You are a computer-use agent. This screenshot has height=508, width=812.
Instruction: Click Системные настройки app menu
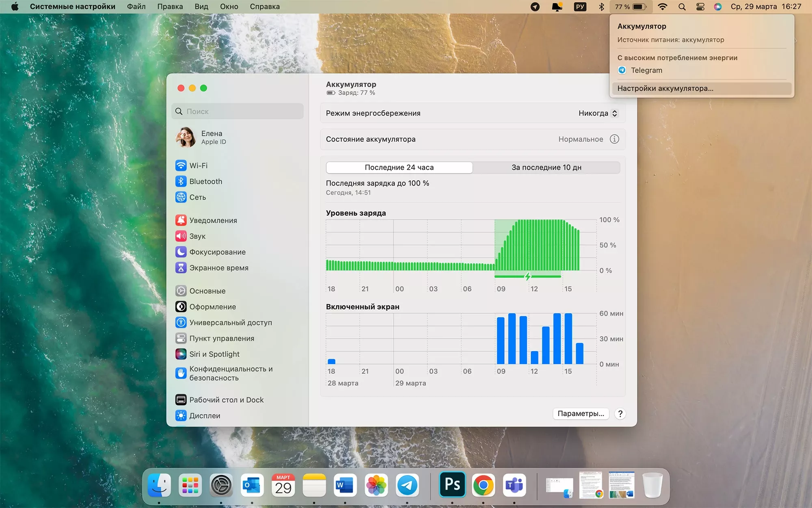(73, 7)
